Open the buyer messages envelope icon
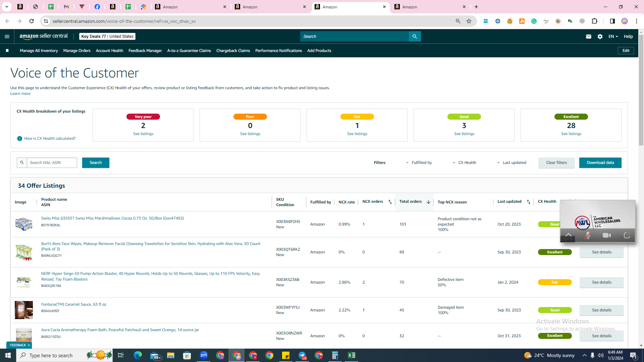Image resolution: width=644 pixels, height=362 pixels. (x=588, y=37)
